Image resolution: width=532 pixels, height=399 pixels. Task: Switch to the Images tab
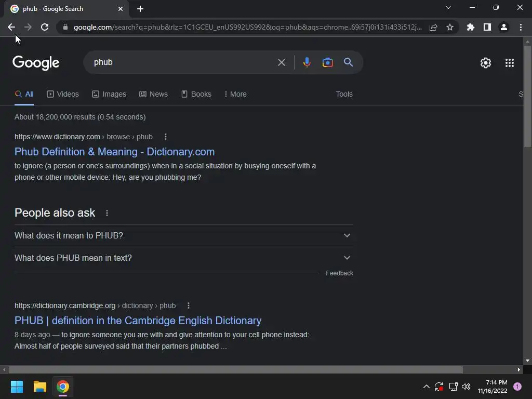109,94
